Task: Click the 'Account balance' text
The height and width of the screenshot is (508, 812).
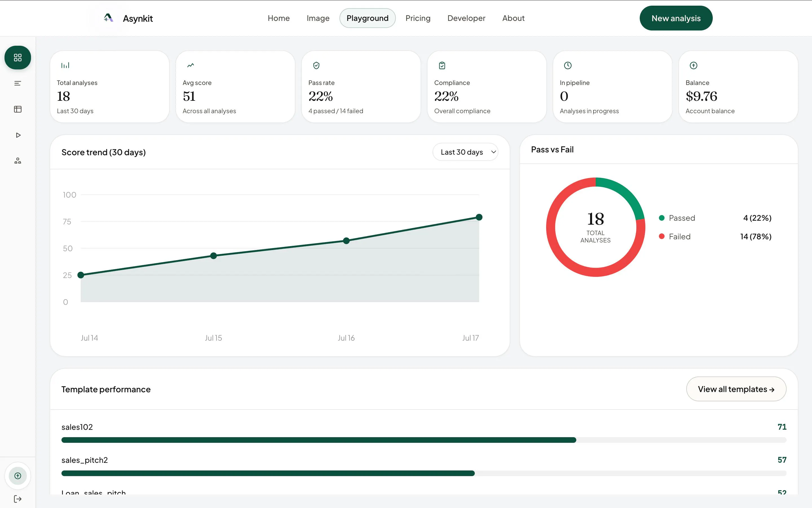Action: (x=710, y=111)
